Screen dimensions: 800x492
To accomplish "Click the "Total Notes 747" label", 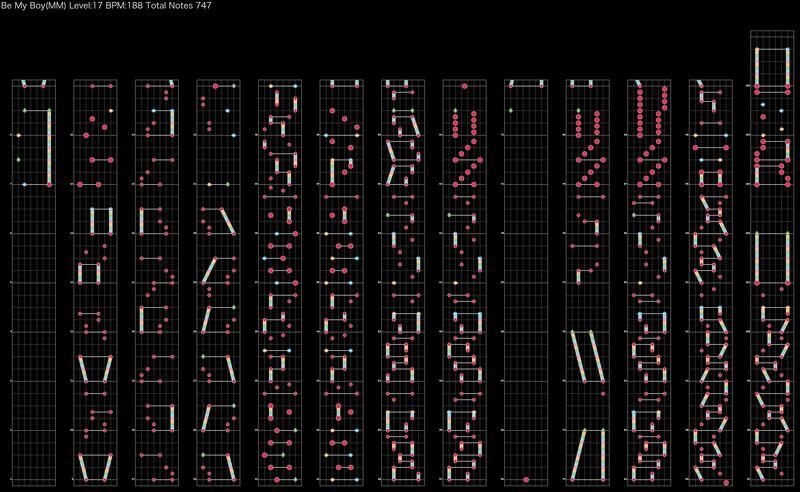I will (x=180, y=6).
